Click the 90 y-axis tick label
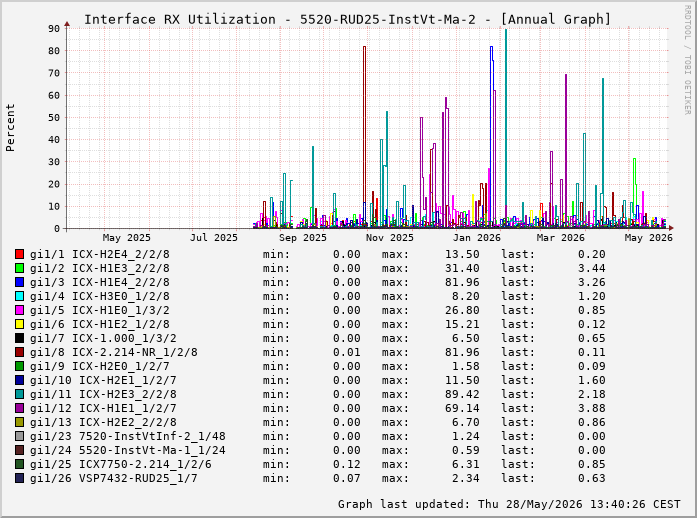This screenshot has height=518, width=697. (54, 29)
